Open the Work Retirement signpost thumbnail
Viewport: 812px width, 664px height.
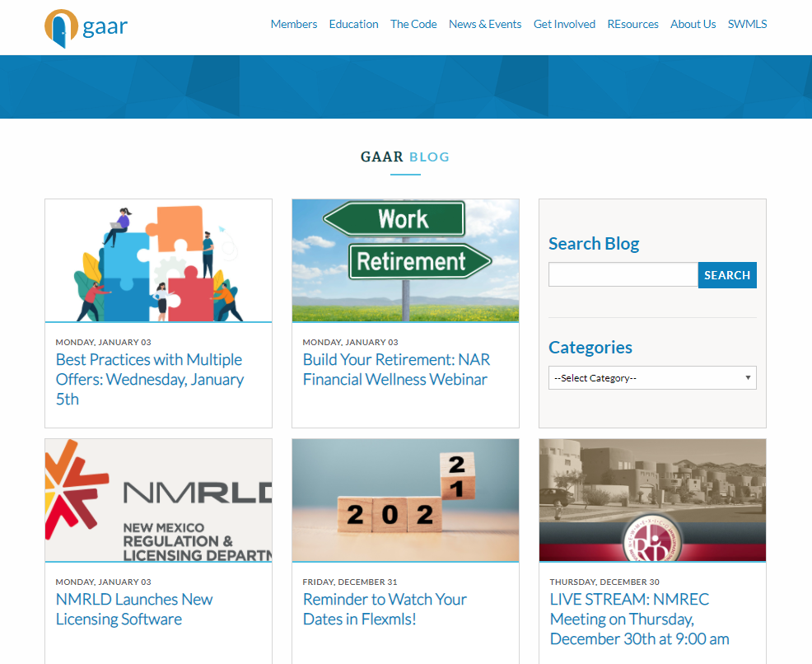405,260
